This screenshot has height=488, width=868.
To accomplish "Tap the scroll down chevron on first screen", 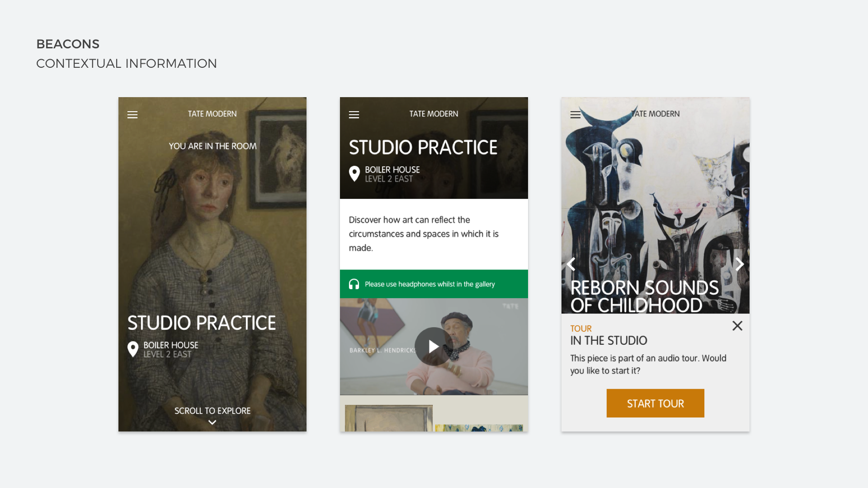I will click(x=212, y=422).
